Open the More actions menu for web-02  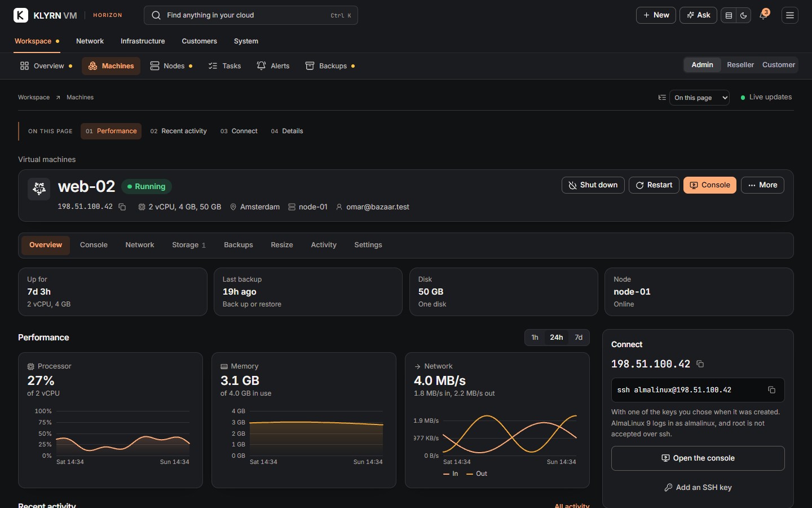762,185
